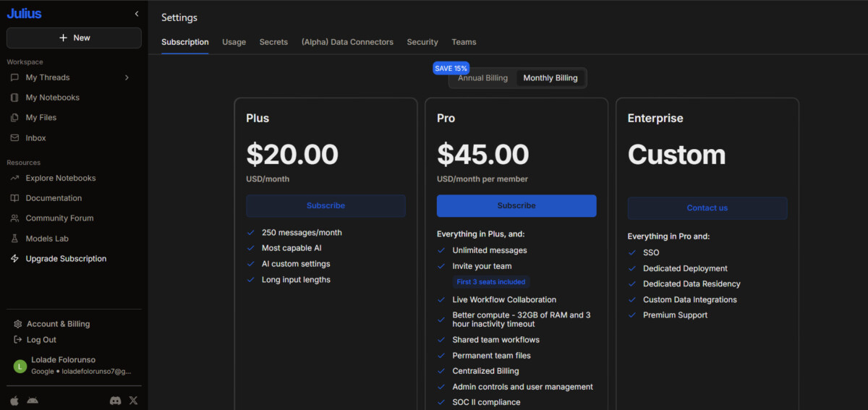Click the Julius logo
This screenshot has width=868, height=410.
point(24,13)
